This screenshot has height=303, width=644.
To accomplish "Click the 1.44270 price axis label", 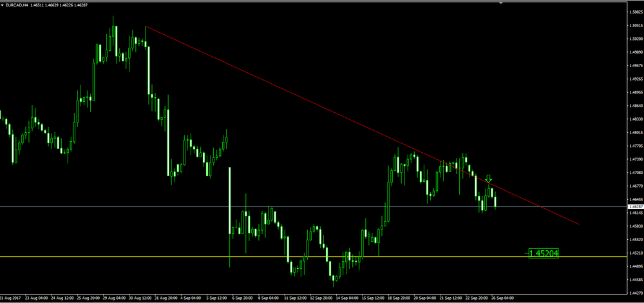I will pos(635,293).
